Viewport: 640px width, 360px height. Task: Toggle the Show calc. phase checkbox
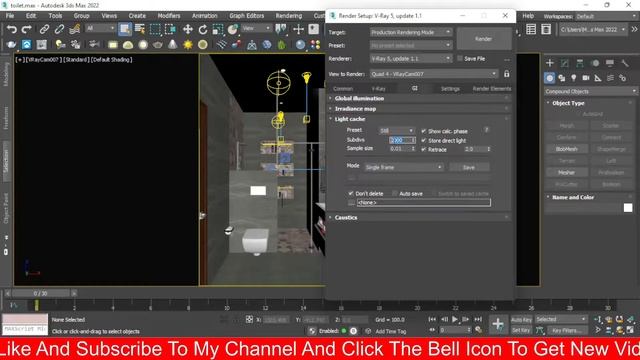coord(424,131)
